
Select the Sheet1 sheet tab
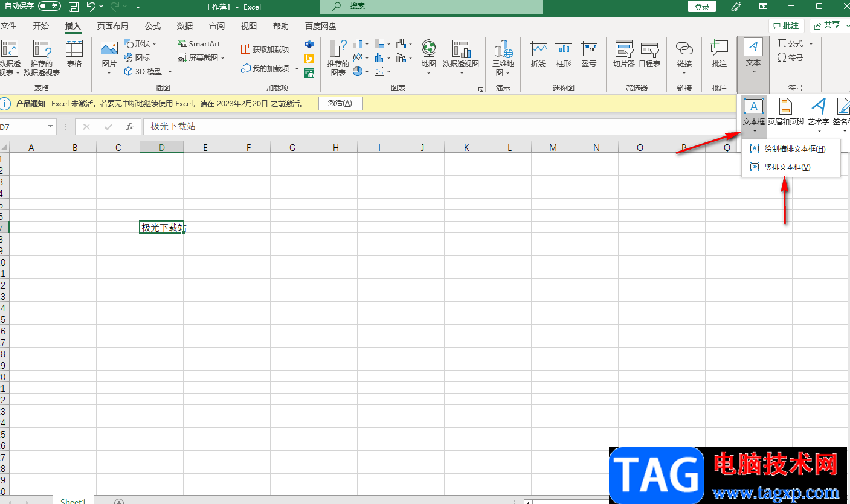pyautogui.click(x=73, y=500)
